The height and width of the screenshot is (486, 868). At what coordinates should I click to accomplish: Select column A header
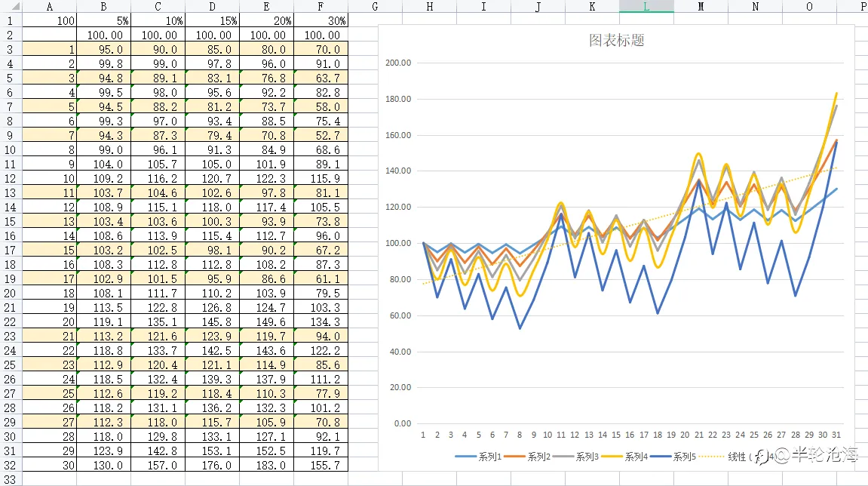49,7
